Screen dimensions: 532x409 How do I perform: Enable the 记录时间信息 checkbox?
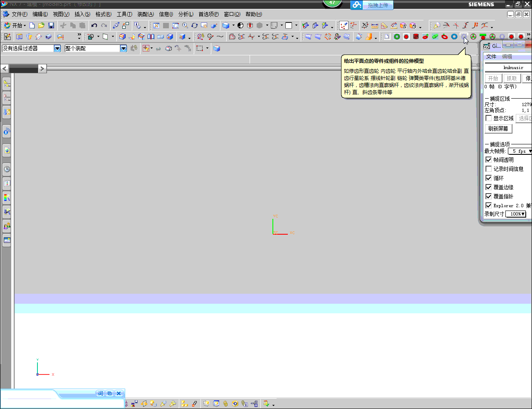[489, 169]
